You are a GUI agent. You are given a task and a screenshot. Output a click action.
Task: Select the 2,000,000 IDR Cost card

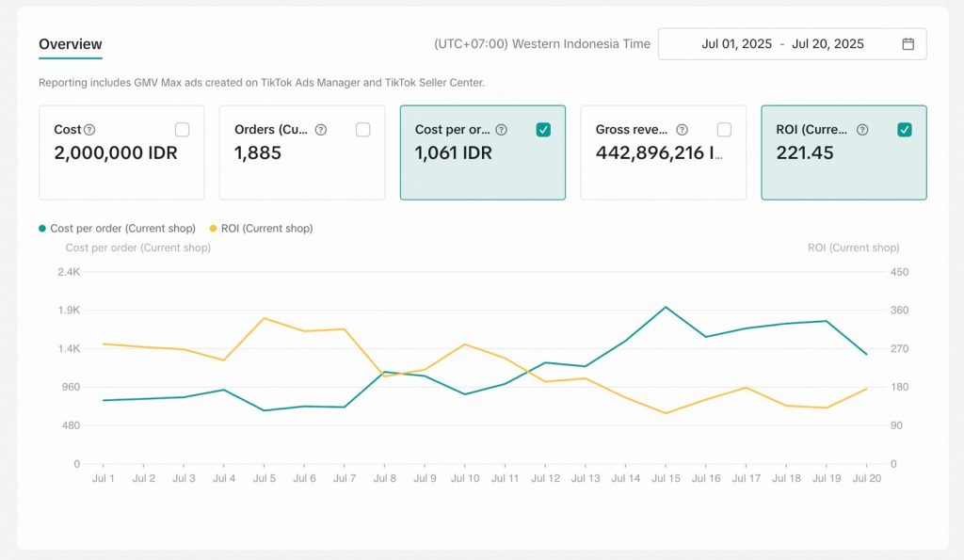point(116,152)
